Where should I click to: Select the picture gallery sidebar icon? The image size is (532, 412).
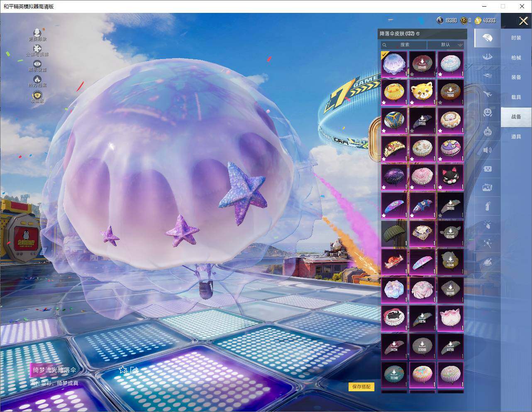(x=488, y=188)
